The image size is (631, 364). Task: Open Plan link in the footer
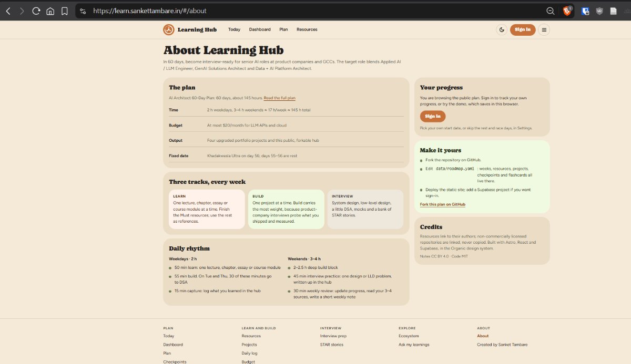coord(167,353)
